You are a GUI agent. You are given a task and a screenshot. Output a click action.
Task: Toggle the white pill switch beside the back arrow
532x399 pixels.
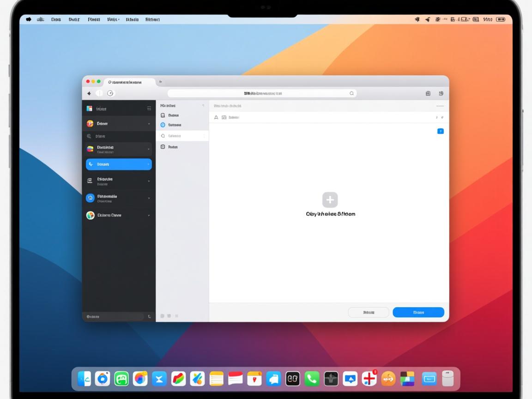99,93
